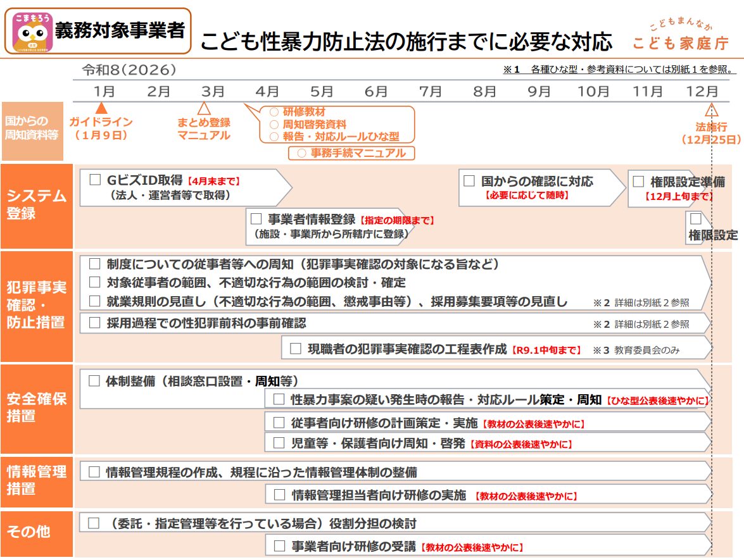The image size is (744, 560).
Task: Click the dashed 法施行 triangle under 12月
Action: (711, 108)
